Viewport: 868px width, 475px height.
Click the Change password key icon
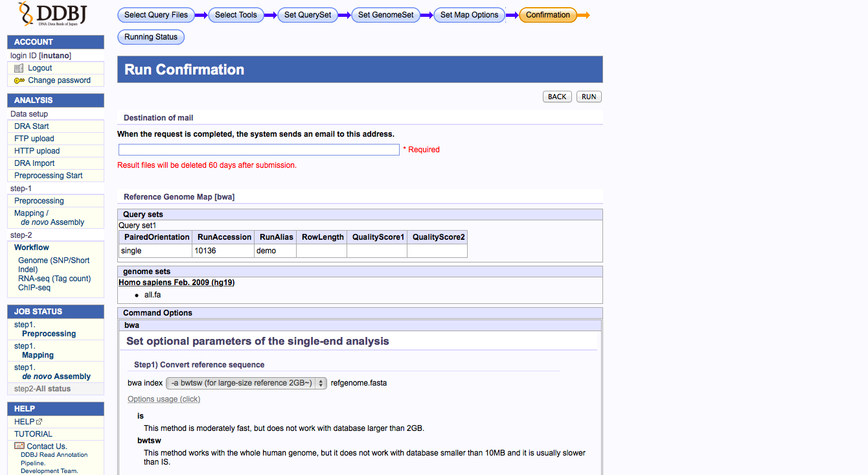coord(19,80)
